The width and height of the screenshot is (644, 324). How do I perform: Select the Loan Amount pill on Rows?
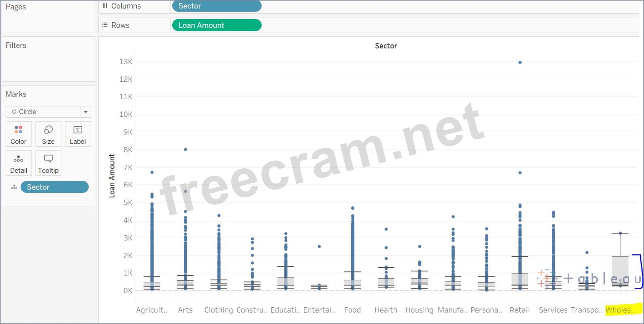pos(216,25)
